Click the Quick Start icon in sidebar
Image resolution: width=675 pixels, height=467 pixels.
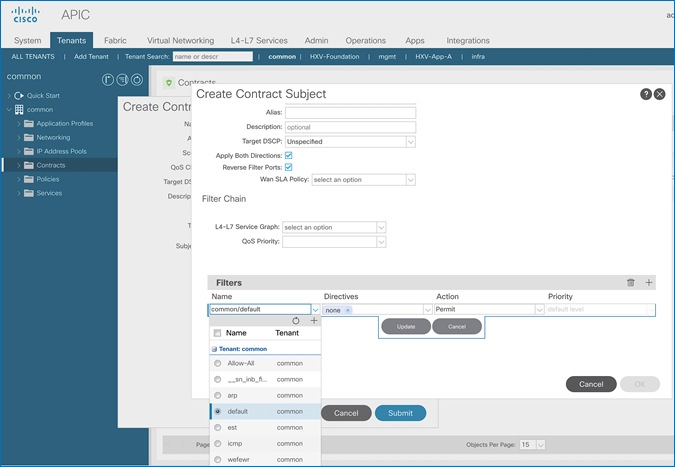(x=19, y=95)
